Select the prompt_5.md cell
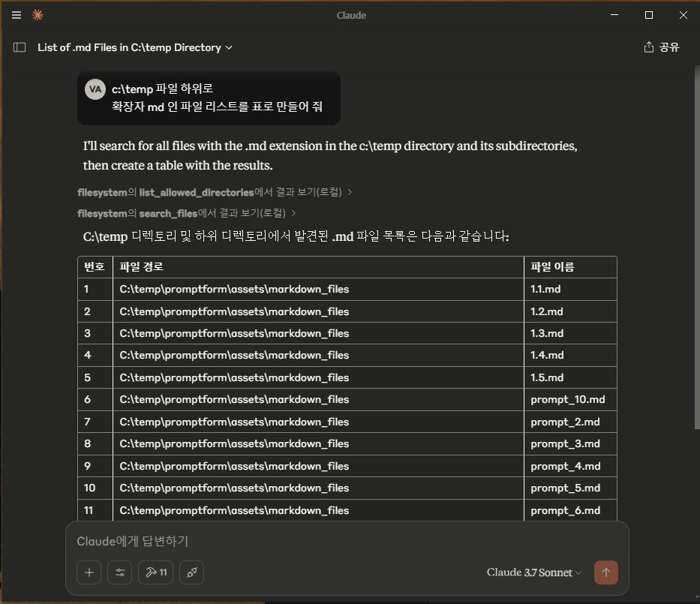This screenshot has height=604, width=700. tap(570, 488)
